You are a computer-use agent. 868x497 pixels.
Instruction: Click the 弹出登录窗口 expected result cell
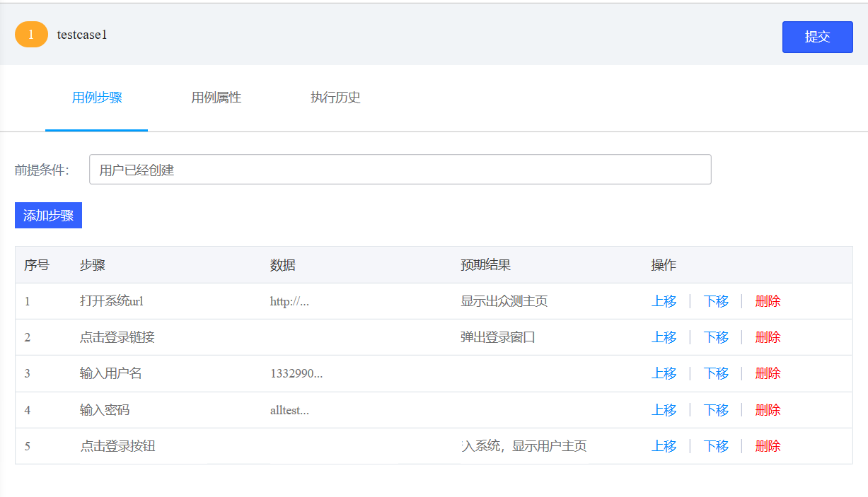tap(498, 337)
